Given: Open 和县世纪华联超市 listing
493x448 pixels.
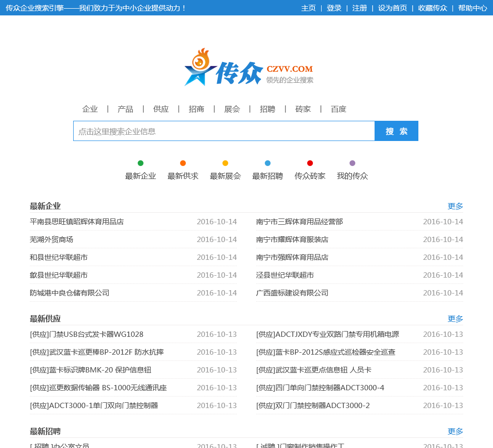Looking at the screenshot, I should click(59, 257).
